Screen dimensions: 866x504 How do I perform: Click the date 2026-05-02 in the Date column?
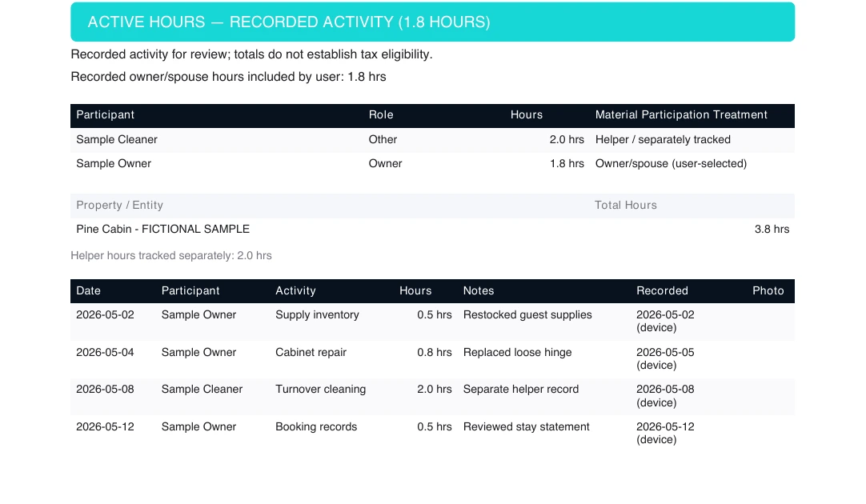click(105, 314)
